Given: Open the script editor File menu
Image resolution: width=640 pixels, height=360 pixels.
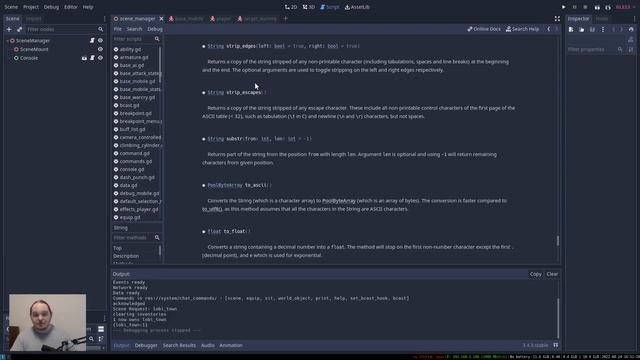Looking at the screenshot, I should point(118,29).
